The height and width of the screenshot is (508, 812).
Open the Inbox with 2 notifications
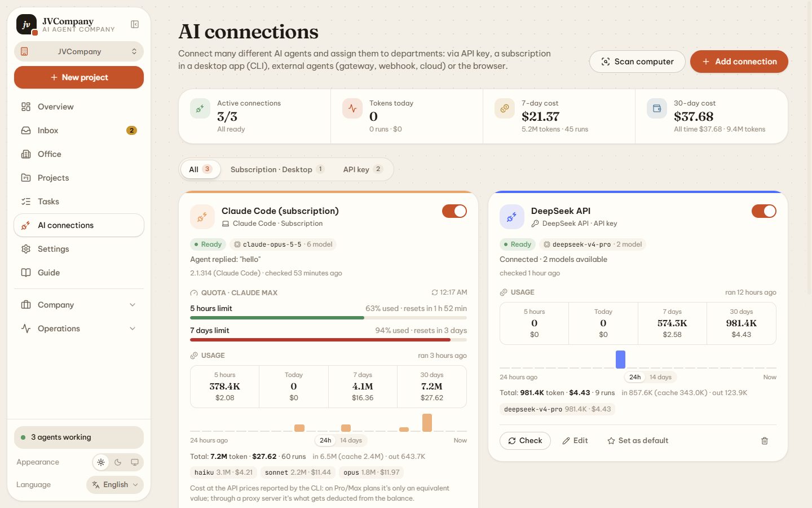pos(79,130)
